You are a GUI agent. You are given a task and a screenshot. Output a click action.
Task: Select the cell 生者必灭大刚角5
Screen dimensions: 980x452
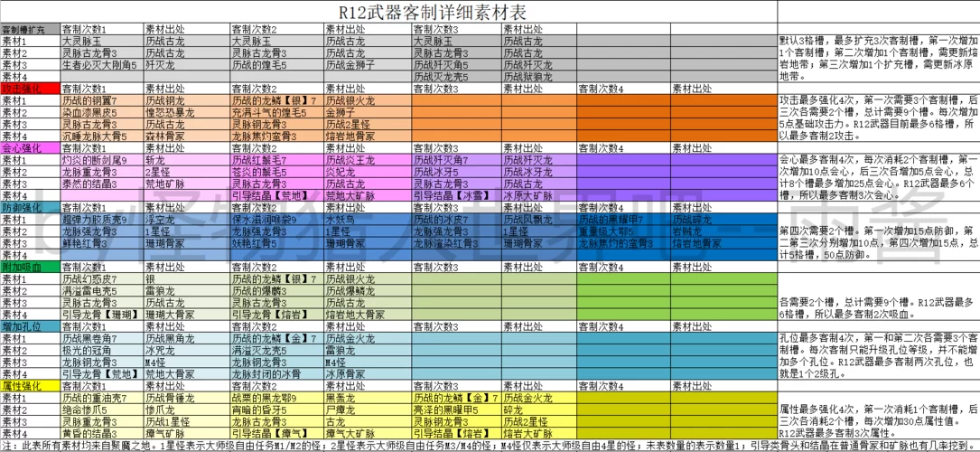point(102,64)
